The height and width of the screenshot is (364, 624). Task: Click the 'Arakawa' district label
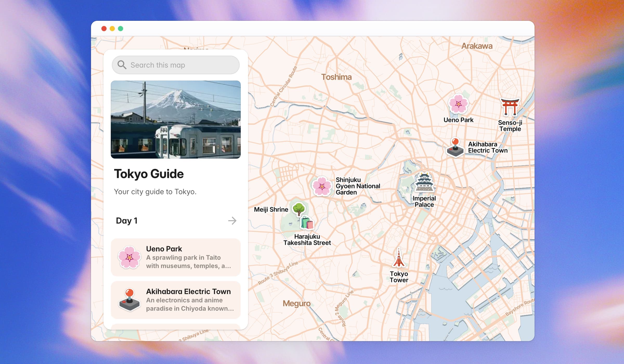point(477,46)
